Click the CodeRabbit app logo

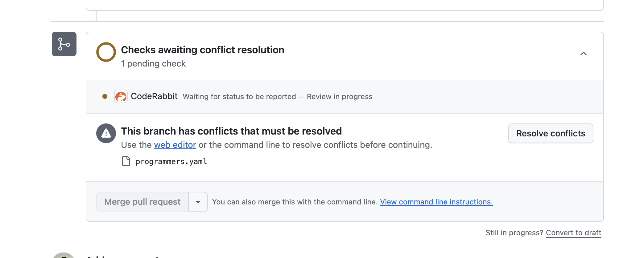click(x=121, y=96)
